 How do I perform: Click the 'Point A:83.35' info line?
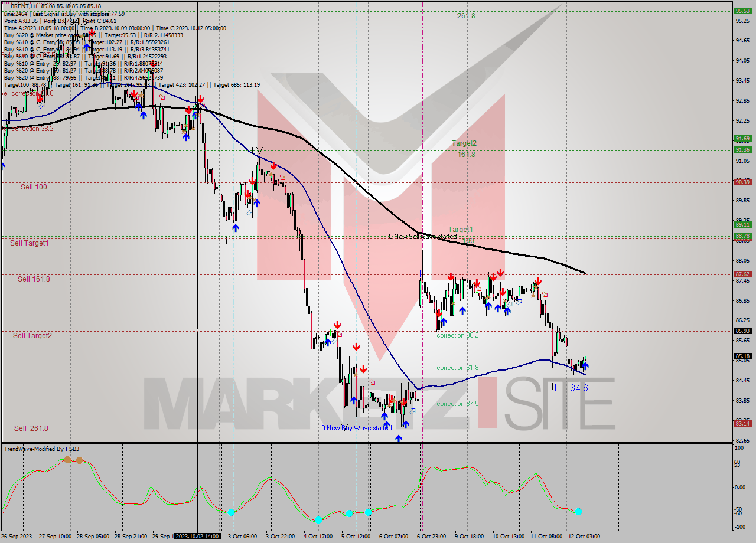(x=60, y=21)
